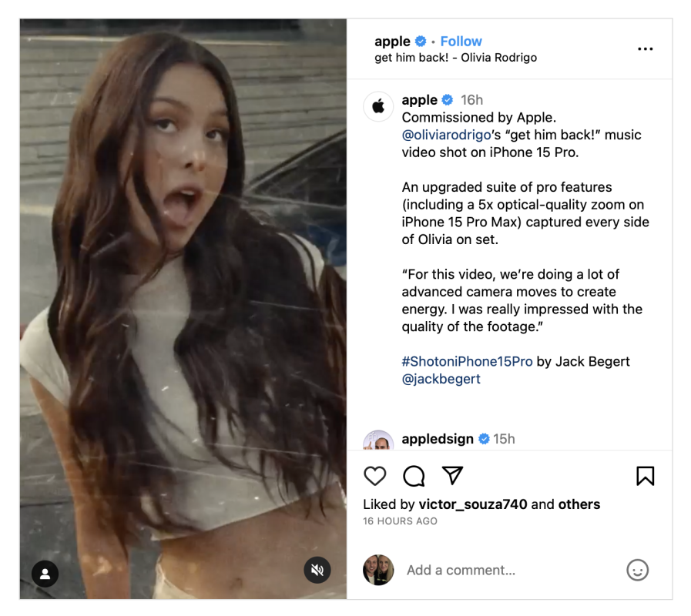Unmute the video with the speaker icon
691x616 pixels.
[x=317, y=570]
